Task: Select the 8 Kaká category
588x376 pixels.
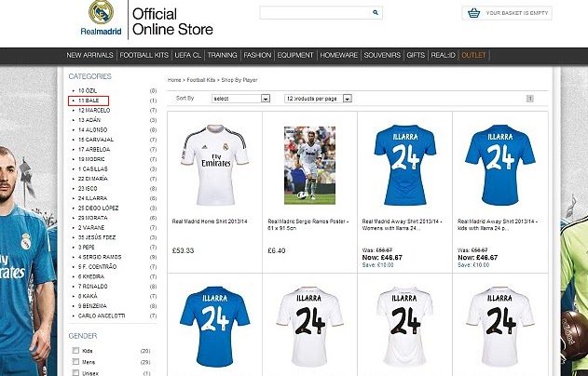Action: [x=88, y=296]
